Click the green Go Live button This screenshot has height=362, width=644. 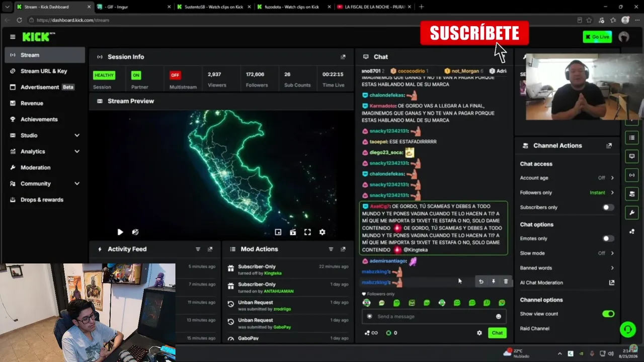click(597, 37)
